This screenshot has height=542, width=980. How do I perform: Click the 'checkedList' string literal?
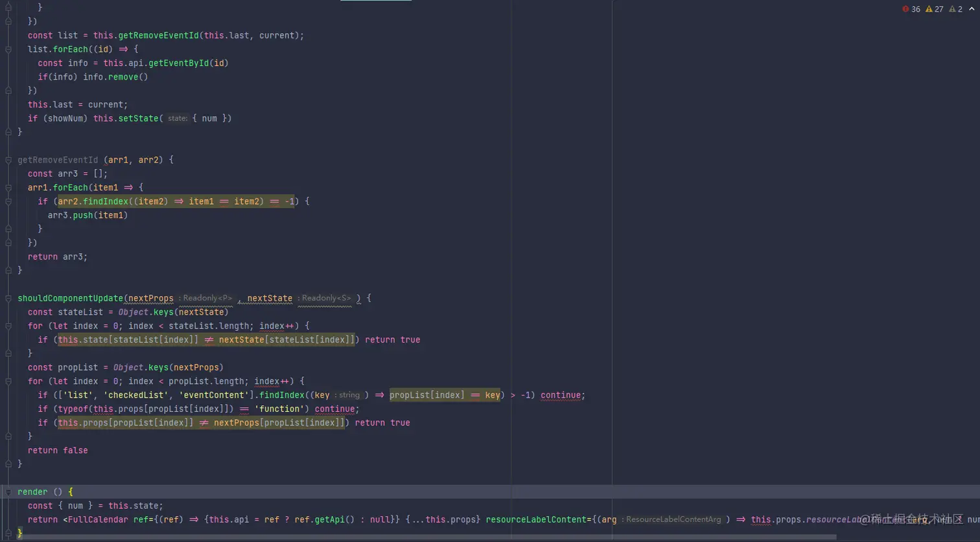[x=138, y=395]
